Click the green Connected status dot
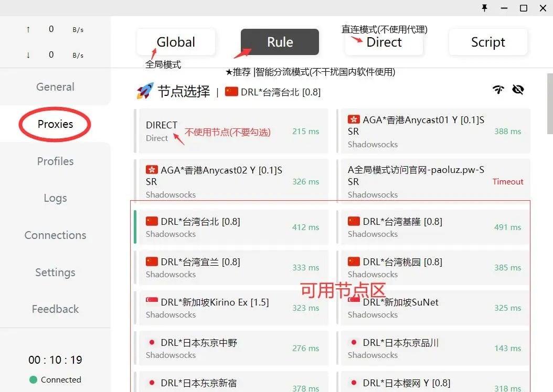Image resolution: width=553 pixels, height=392 pixels. (32, 380)
